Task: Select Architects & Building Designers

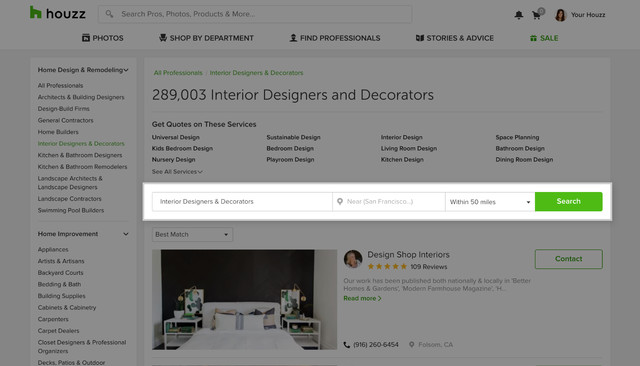Action: [x=81, y=97]
